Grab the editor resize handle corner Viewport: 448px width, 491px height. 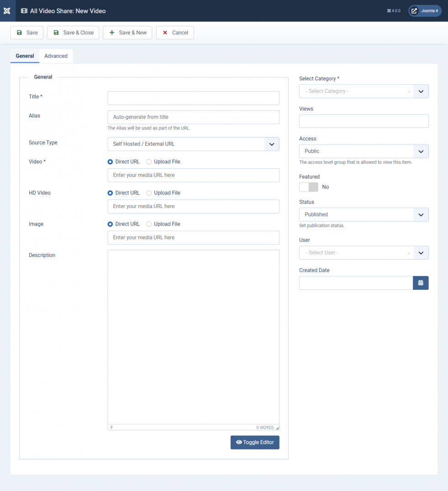pos(277,428)
